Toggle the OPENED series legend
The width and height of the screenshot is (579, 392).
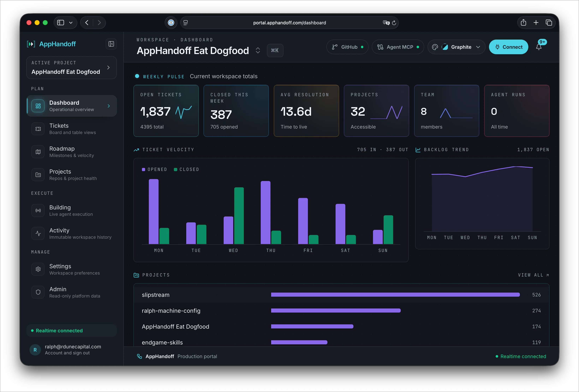tap(154, 170)
